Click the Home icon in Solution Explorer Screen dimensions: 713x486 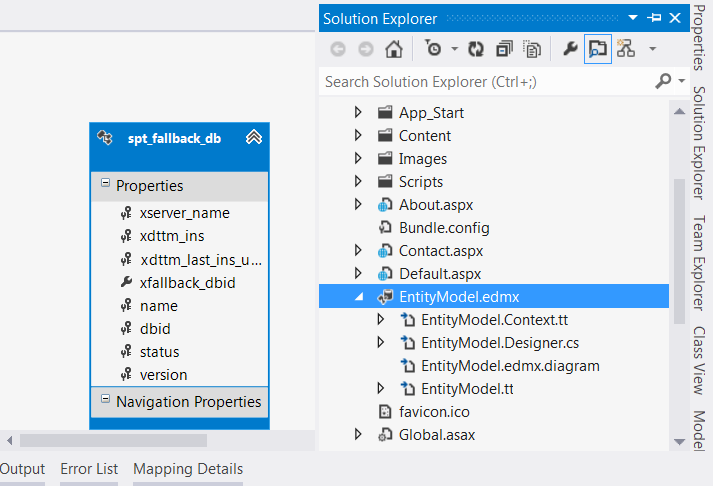click(x=394, y=48)
